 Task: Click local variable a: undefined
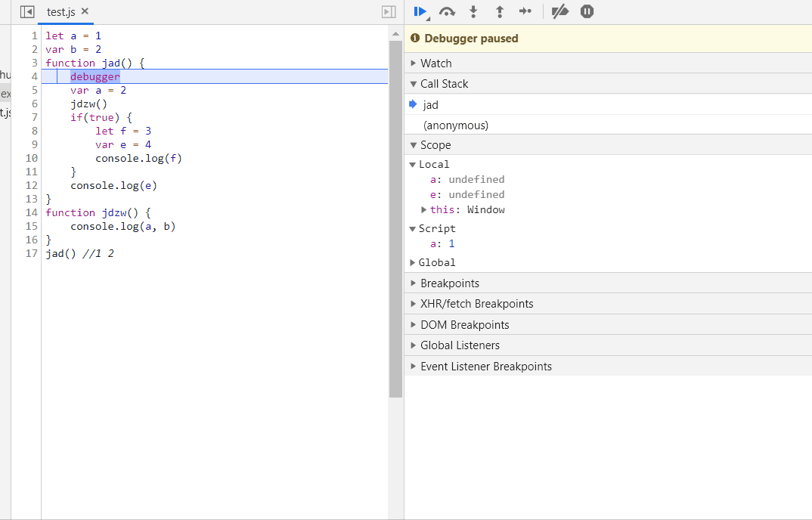click(467, 180)
